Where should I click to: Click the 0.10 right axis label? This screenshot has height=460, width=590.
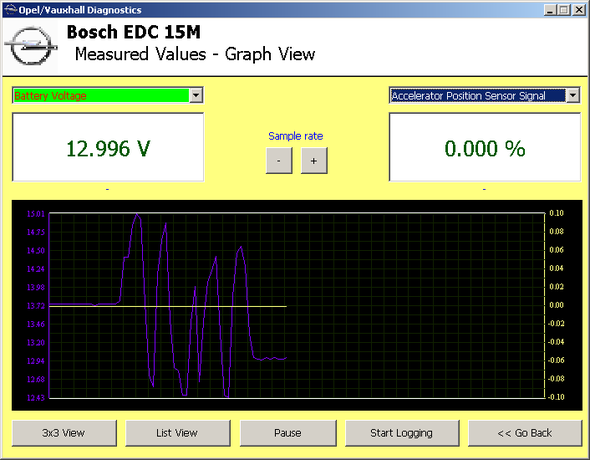(557, 213)
